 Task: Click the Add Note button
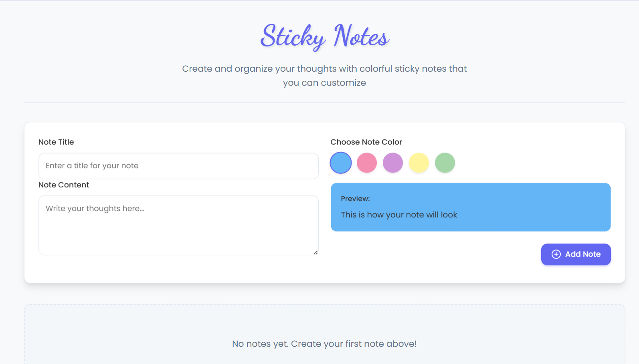point(576,254)
